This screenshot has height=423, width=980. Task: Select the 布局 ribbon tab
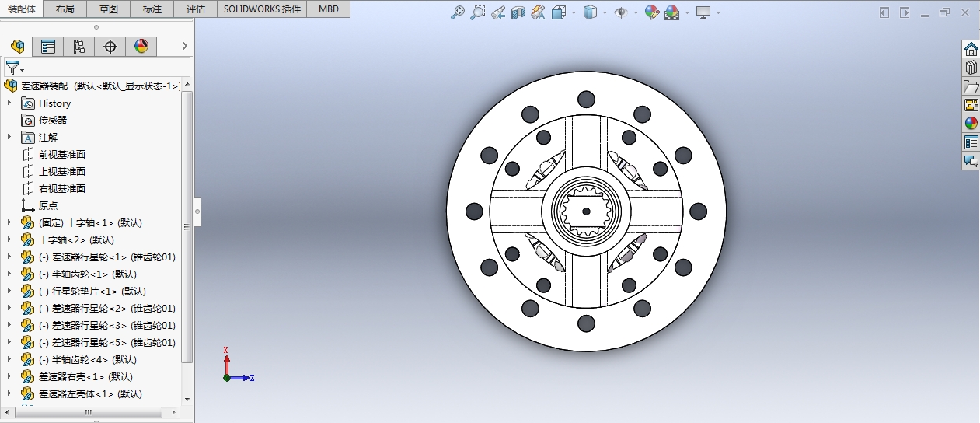[x=65, y=9]
